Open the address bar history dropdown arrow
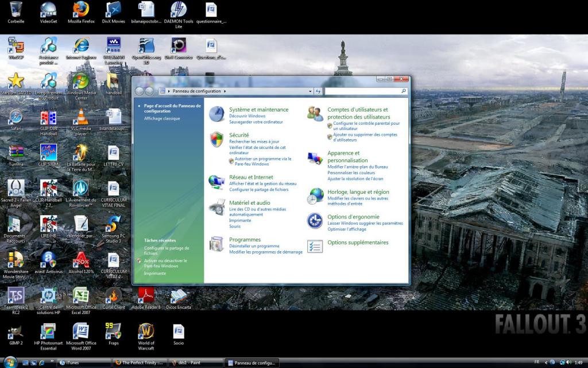This screenshot has height=368, width=588. click(x=310, y=91)
